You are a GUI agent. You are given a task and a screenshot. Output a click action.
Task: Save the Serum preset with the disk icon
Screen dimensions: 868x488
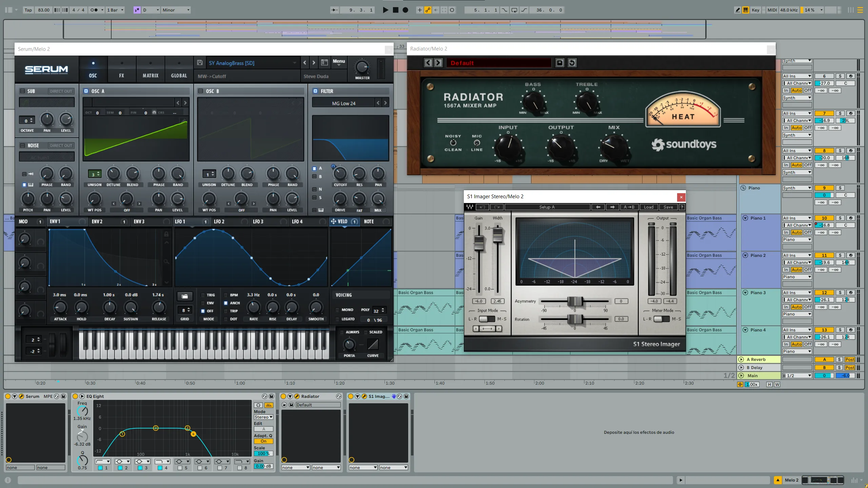(x=200, y=63)
